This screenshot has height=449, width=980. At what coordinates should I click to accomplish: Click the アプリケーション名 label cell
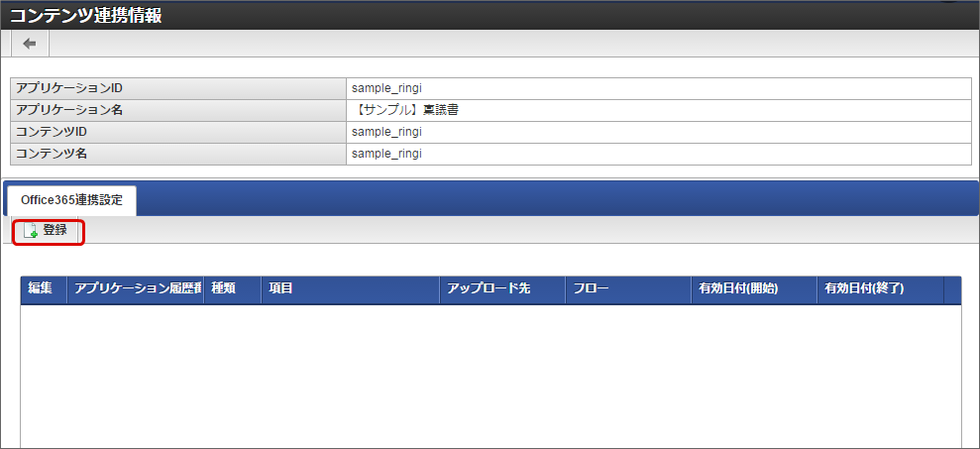click(178, 110)
